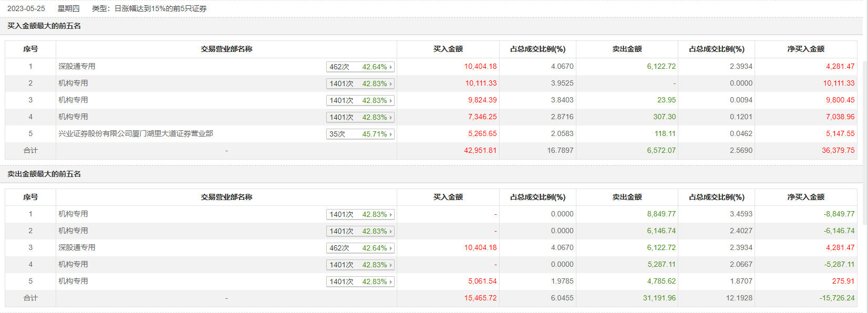This screenshot has width=868, height=313.
Task: Open 机构专用 in sell table row 4
Action: pos(73,264)
